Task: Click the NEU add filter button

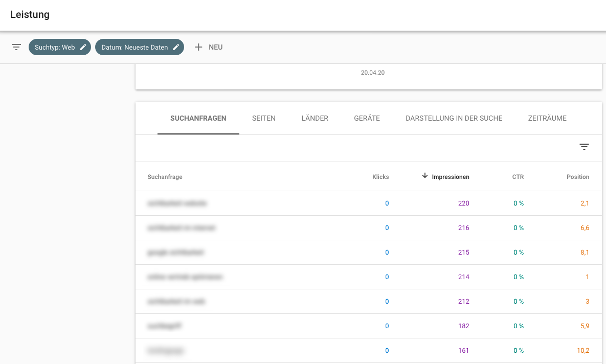Action: pos(215,47)
